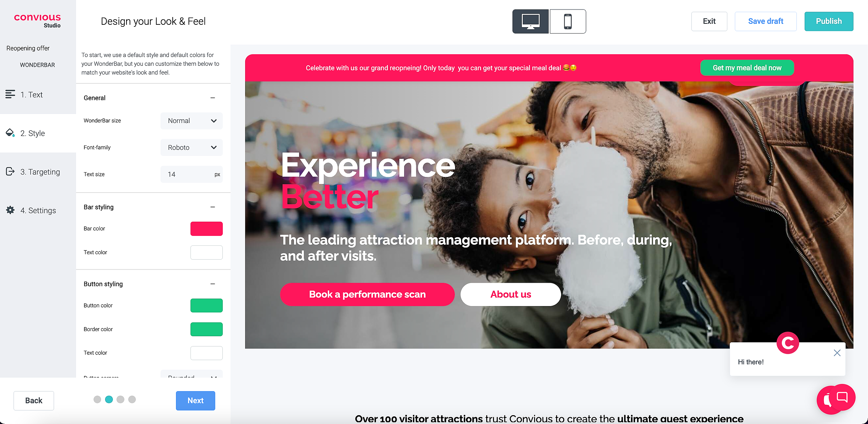Open the WonderBar size dropdown

tap(192, 121)
